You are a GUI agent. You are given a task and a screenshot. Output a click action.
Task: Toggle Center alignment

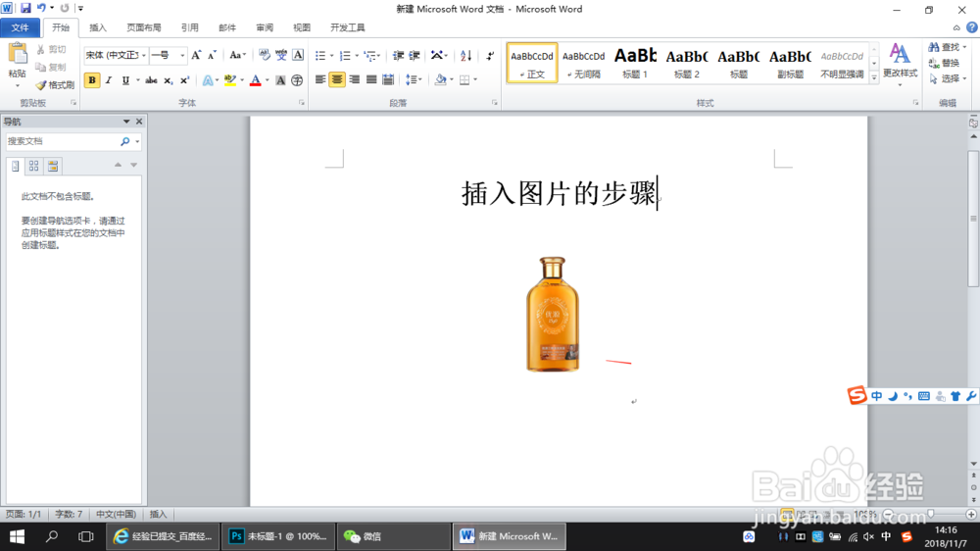337,79
